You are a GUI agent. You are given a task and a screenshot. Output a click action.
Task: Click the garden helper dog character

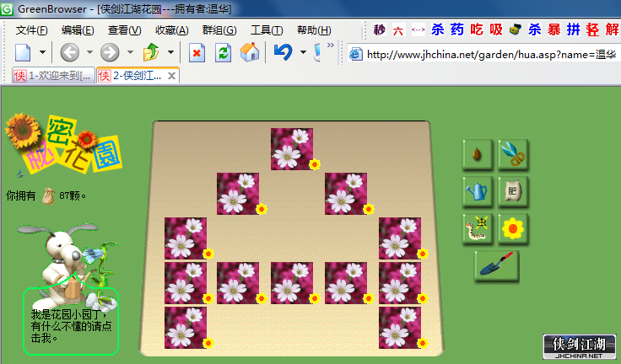pos(67,267)
